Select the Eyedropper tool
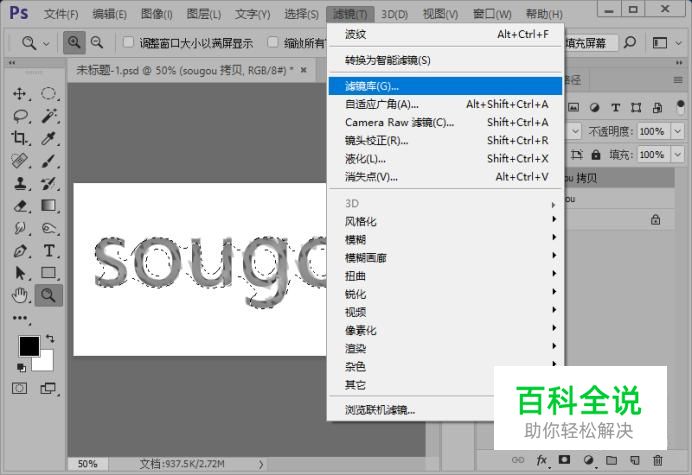This screenshot has height=475, width=692. pos(49,138)
